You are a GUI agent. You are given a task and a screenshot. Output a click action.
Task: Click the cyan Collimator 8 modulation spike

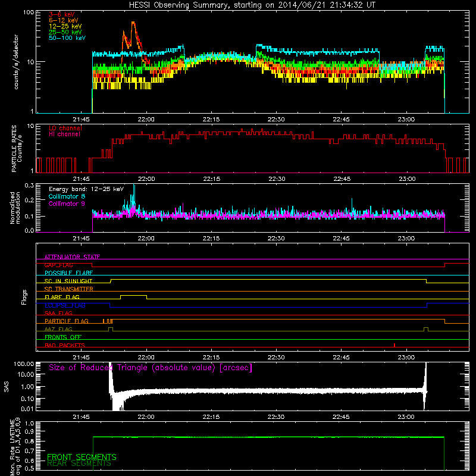pyautogui.click(x=134, y=191)
